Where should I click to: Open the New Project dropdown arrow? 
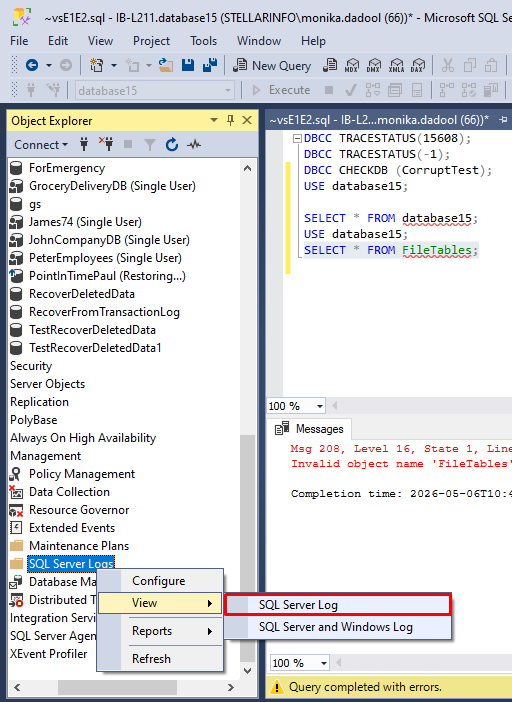[114, 65]
